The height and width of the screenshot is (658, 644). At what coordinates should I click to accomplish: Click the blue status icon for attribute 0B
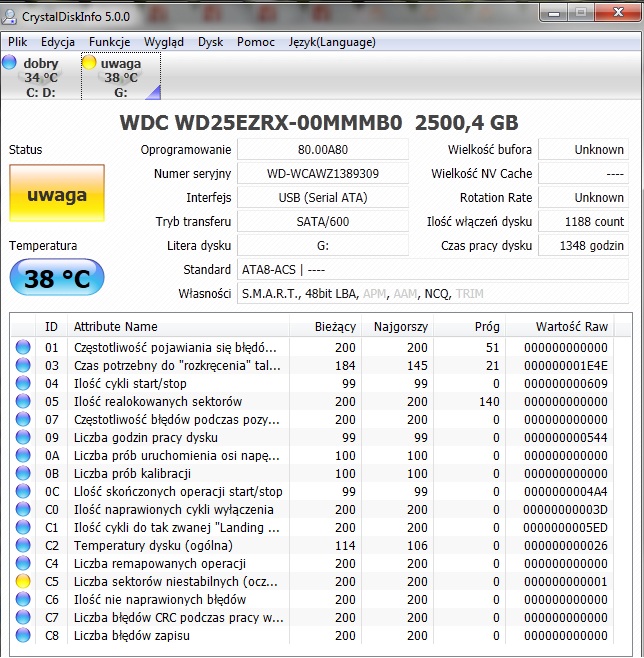tap(23, 473)
